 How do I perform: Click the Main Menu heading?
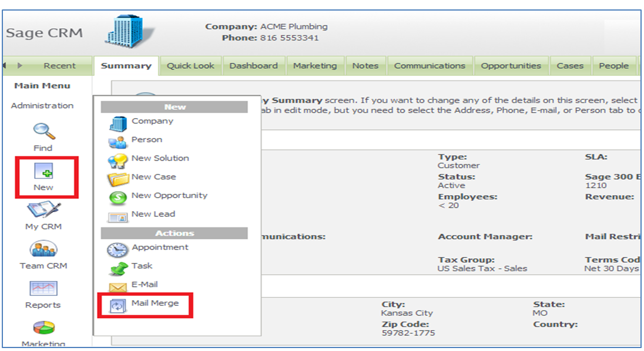click(x=42, y=85)
